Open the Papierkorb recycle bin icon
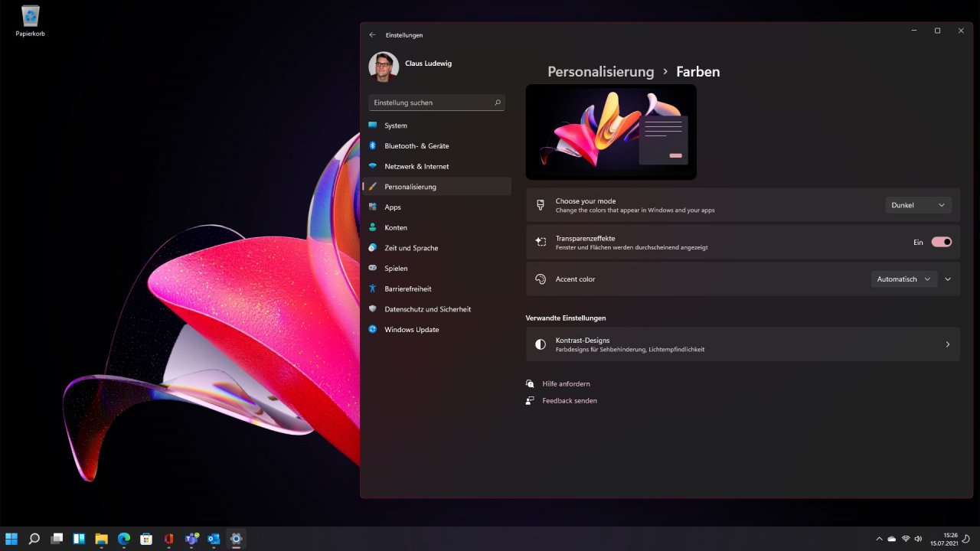This screenshot has height=551, width=980. click(31, 21)
